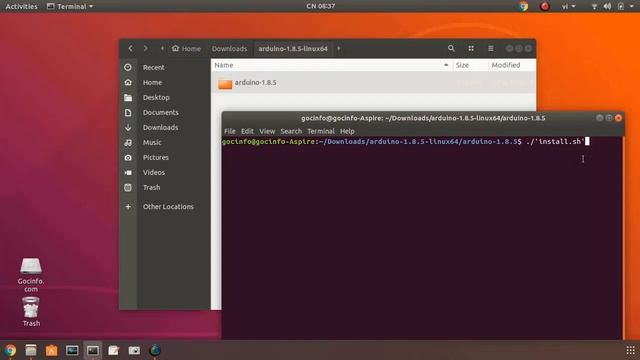
Task: Click the path bar right arrow in Files
Action: coord(338,49)
